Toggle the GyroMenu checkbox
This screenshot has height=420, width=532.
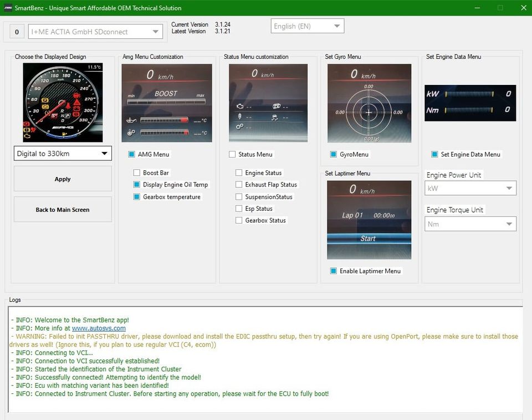tap(334, 154)
